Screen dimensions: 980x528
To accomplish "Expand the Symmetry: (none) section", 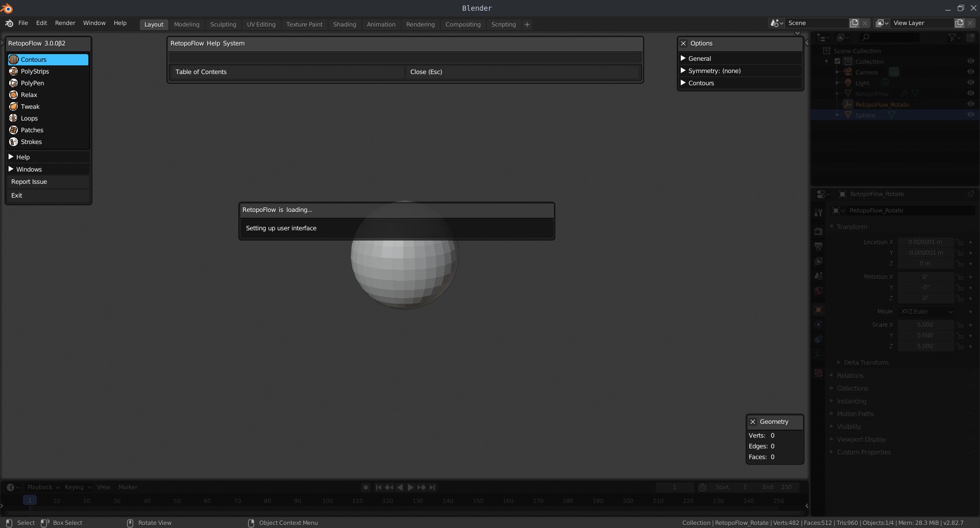I will (x=740, y=70).
